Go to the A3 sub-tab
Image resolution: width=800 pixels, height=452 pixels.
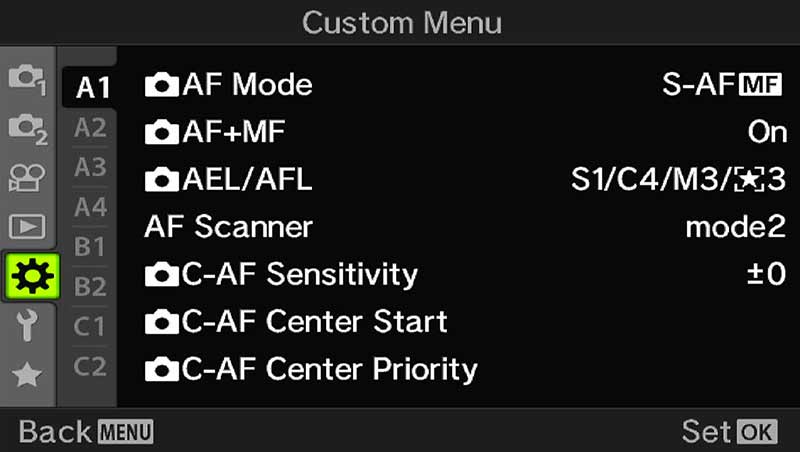click(91, 167)
